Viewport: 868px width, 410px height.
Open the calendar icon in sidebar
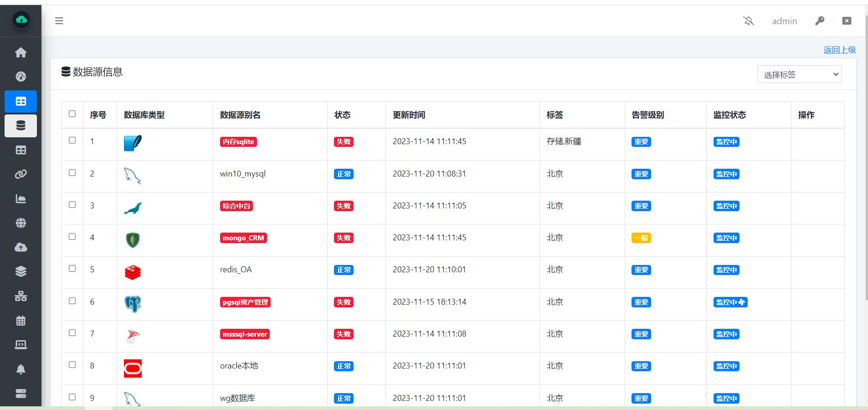click(21, 321)
